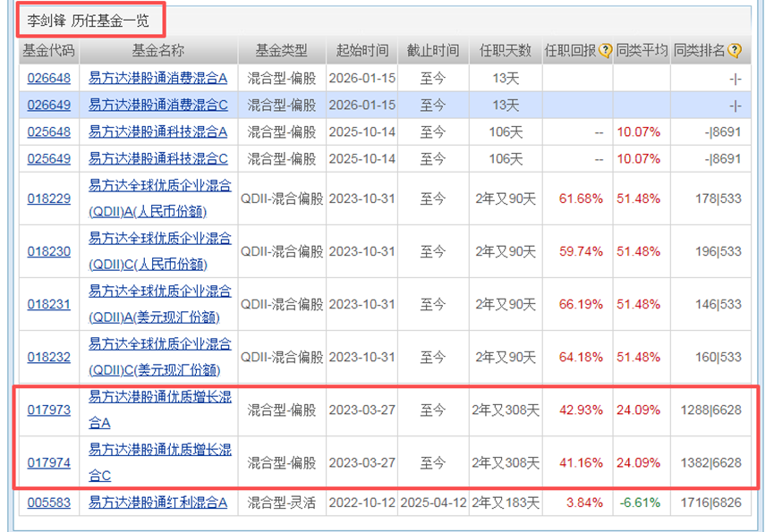Open fund code 005583 link
This screenshot has height=532, width=774.
pos(49,502)
